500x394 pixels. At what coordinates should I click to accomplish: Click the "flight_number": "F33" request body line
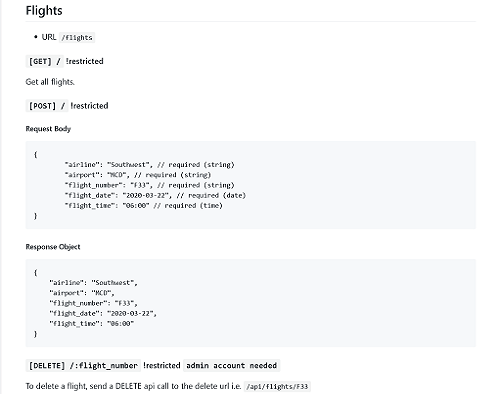point(149,185)
